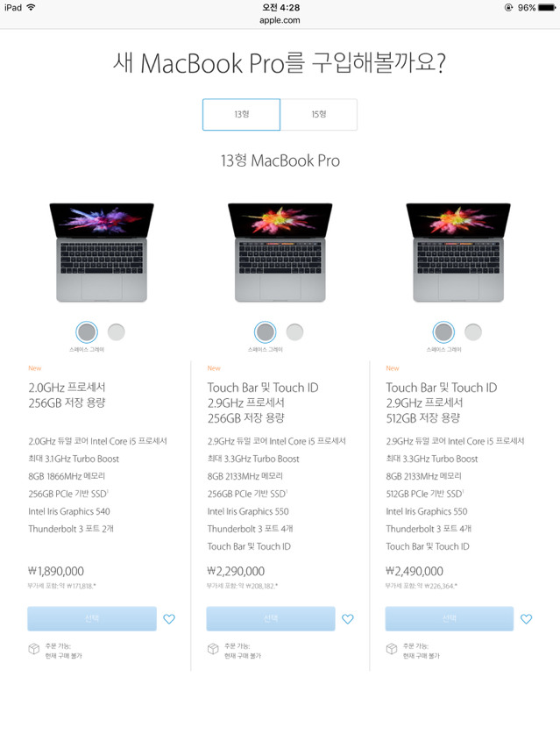Favorite the 2.0GHz model with heart icon

(x=169, y=619)
